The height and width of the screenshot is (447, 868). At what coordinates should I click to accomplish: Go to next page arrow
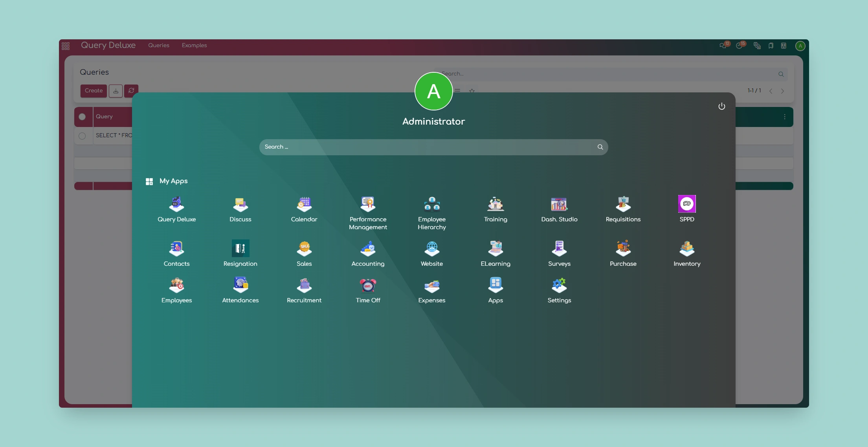point(782,91)
